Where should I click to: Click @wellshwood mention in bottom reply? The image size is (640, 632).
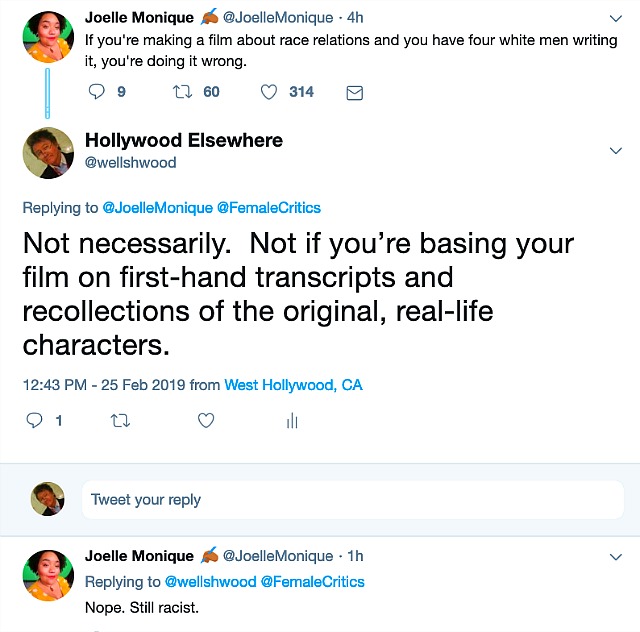pyautogui.click(x=210, y=581)
